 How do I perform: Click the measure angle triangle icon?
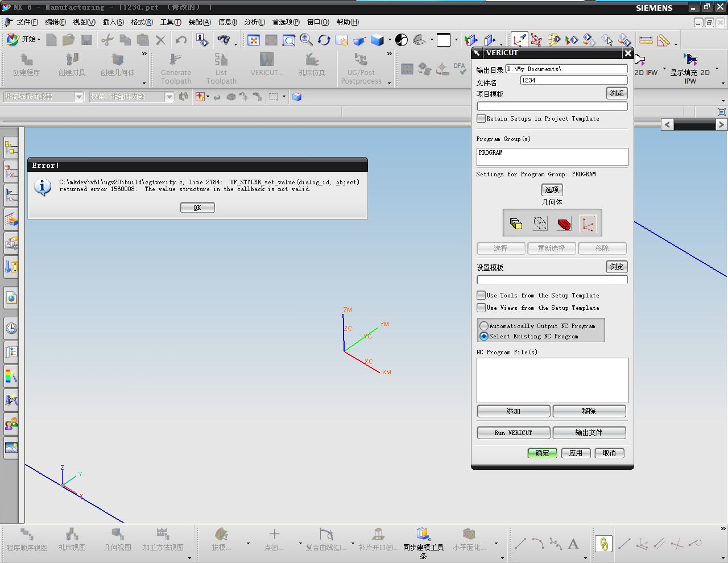tap(664, 40)
